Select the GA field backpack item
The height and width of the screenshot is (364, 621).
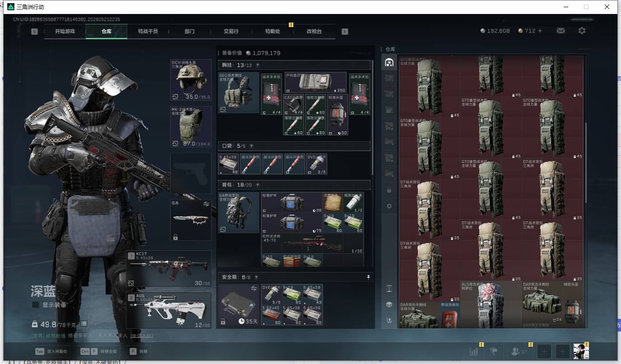(239, 212)
